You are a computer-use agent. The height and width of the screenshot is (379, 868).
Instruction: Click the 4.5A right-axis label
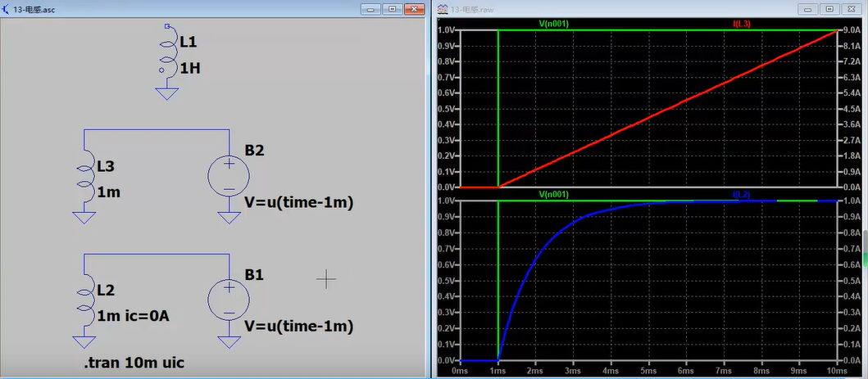pyautogui.click(x=850, y=109)
